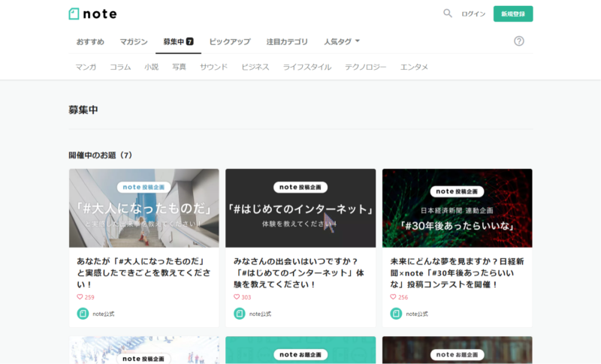
Task: Select the 小説 category
Action: pos(152,67)
